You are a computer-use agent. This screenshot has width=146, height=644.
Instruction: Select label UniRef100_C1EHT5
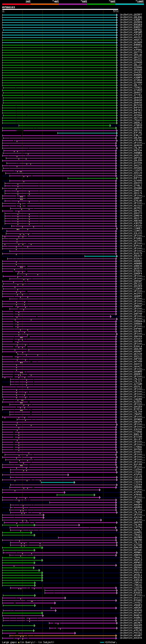(131, 170)
